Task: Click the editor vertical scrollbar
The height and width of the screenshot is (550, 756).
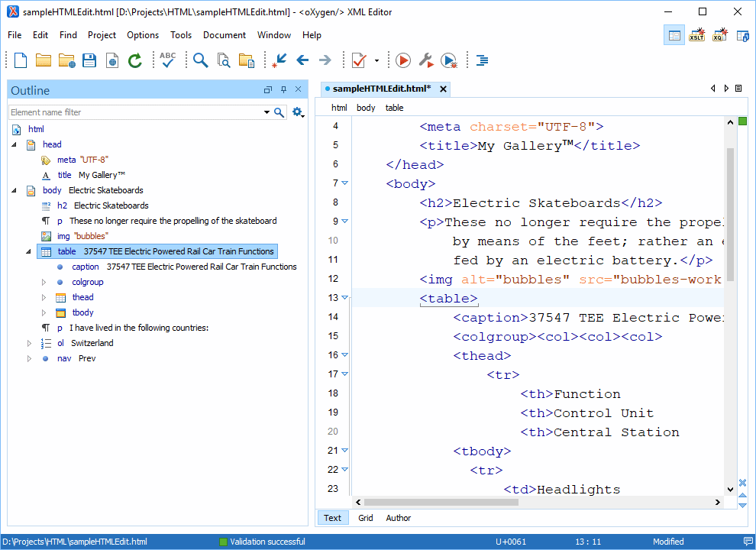Action: (x=730, y=215)
